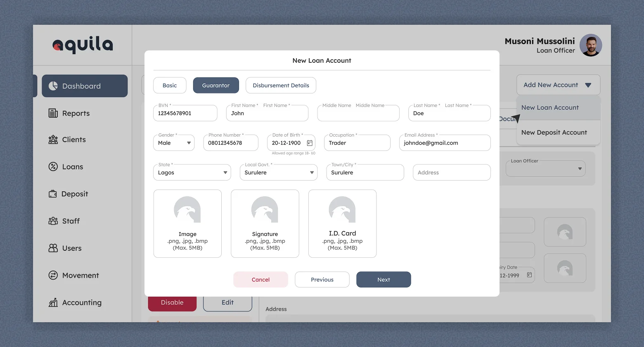
Task: Cancel the new loan account form
Action: coord(260,280)
